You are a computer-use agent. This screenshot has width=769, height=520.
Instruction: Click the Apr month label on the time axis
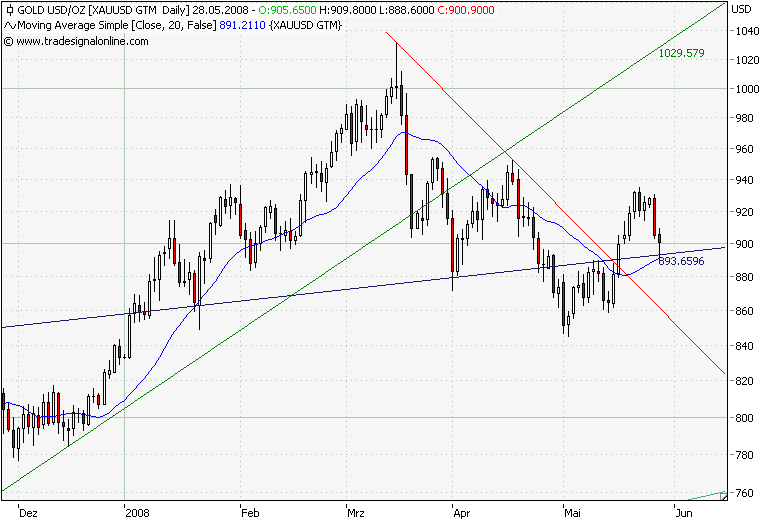point(461,513)
